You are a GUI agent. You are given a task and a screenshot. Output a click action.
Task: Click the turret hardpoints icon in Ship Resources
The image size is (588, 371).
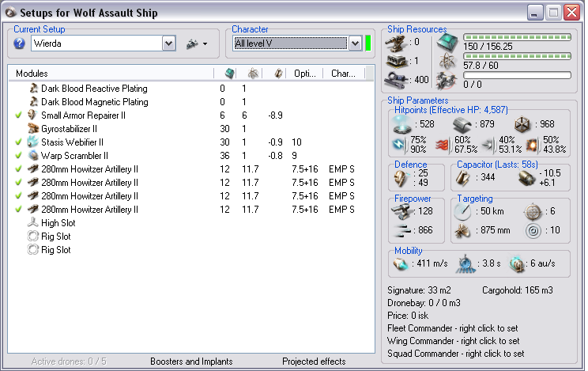tap(397, 44)
